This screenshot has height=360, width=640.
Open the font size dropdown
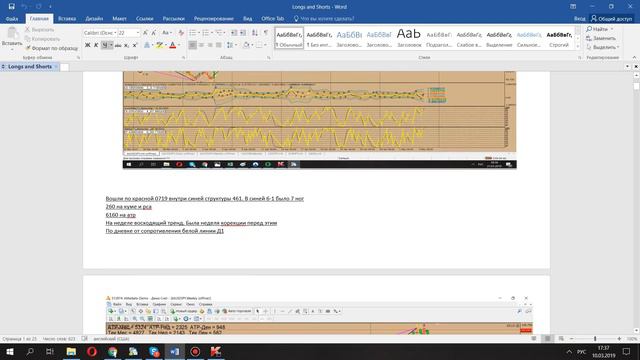click(138, 33)
